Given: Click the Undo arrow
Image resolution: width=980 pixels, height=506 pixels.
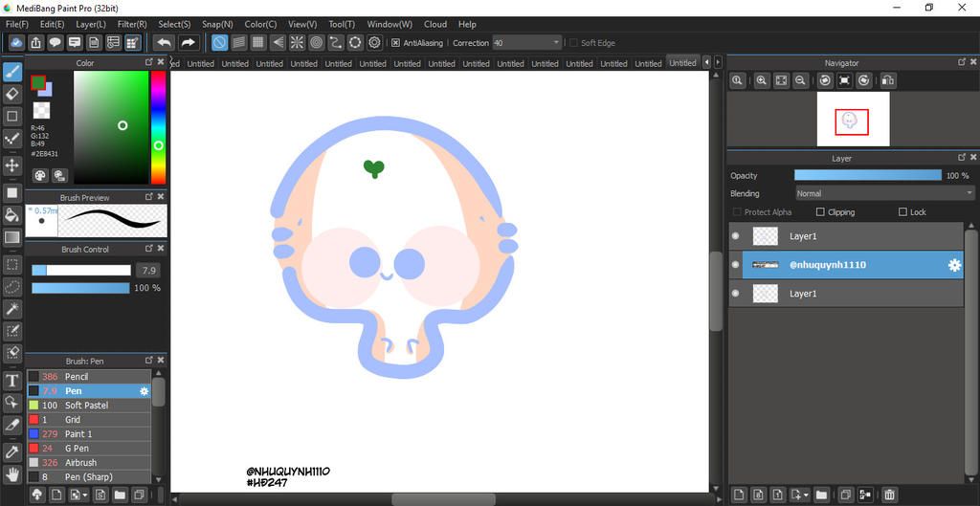Looking at the screenshot, I should [164, 42].
